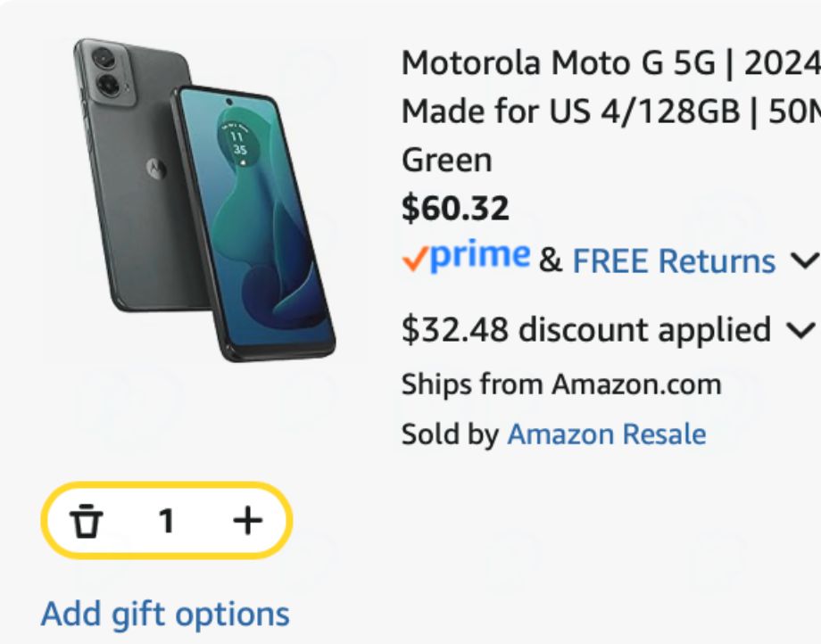This screenshot has height=644, width=821.
Task: Click the Moto G product thumbnail
Action: 204,199
